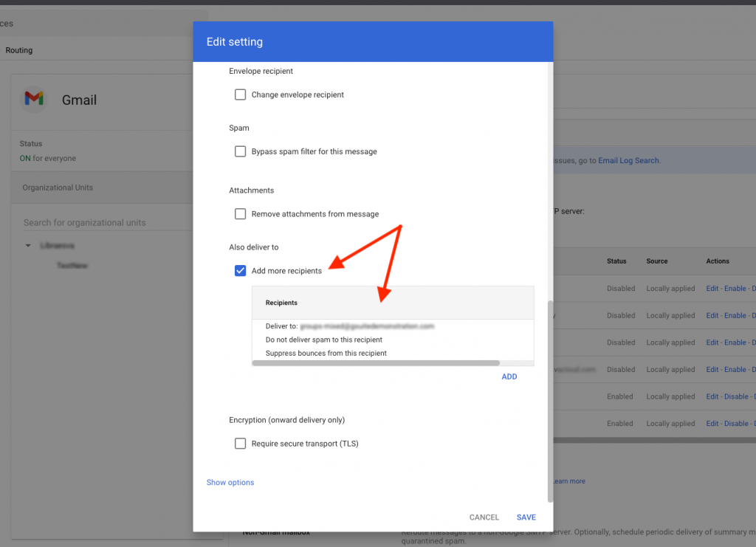Select the TestNew organizational unit
This screenshot has height=547, width=756.
coord(72,265)
